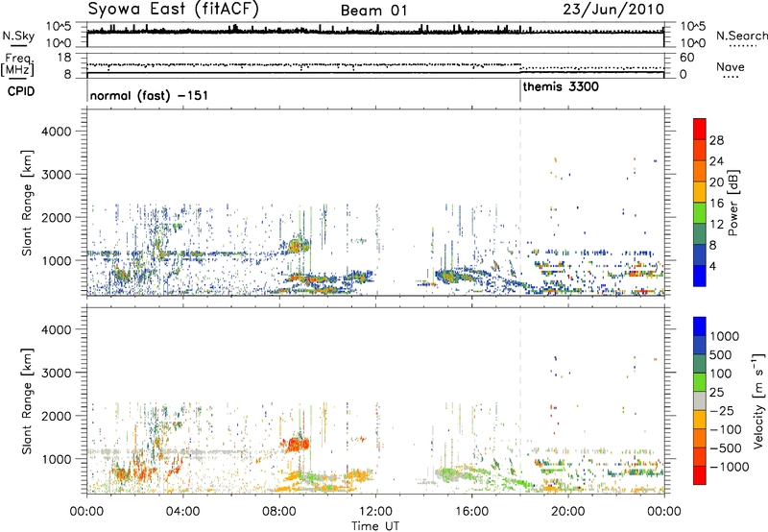Image resolution: width=768 pixels, height=532 pixels.
Task: Click the 'themis 3300' CPID text
Action: click(561, 87)
